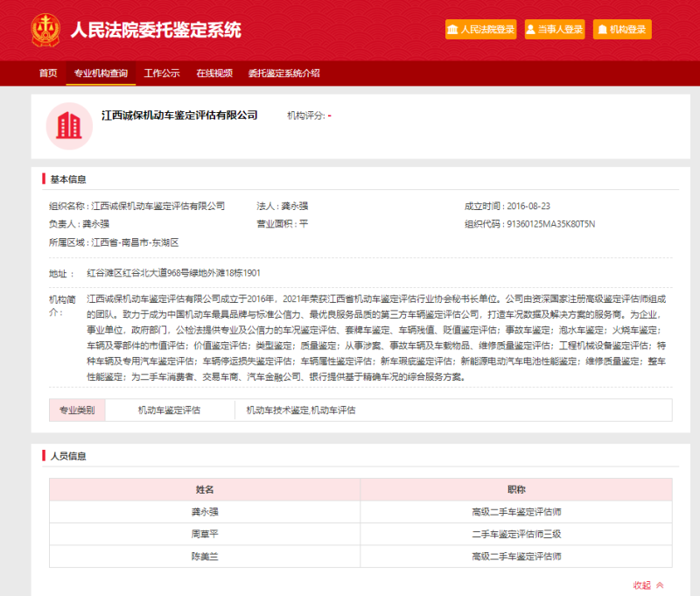The width and height of the screenshot is (700, 596).
Task: Click the 机构简介 description paragraph
Action: (376, 338)
